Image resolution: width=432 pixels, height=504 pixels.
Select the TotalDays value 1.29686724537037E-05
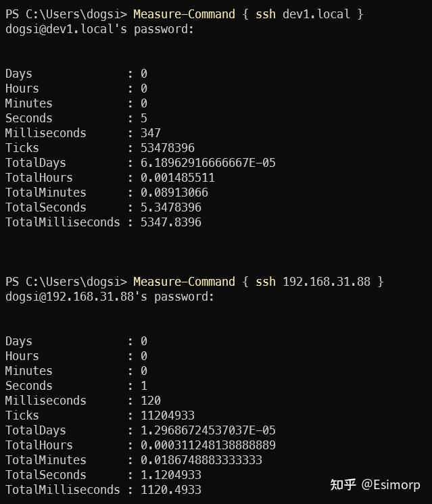[x=208, y=430]
